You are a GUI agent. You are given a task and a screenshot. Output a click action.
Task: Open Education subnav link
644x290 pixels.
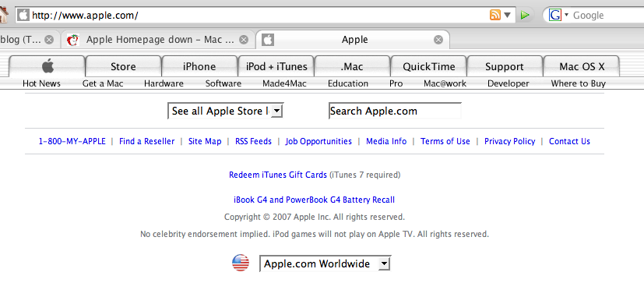click(348, 83)
